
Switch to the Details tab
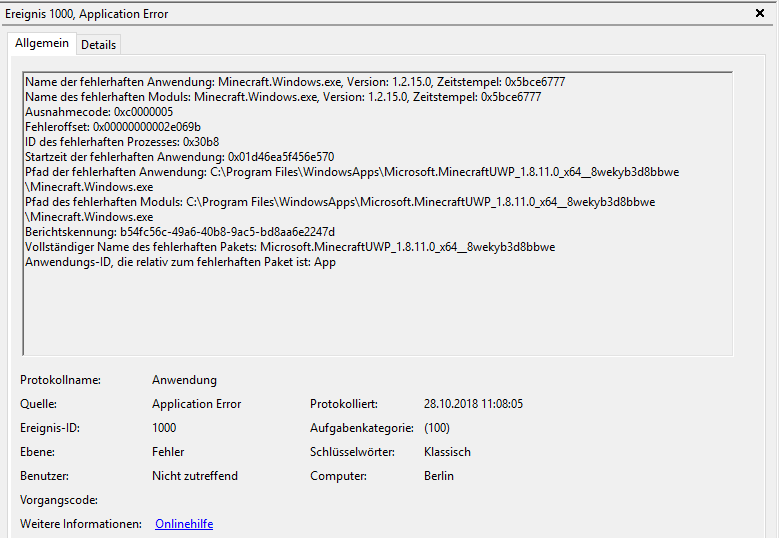click(98, 45)
